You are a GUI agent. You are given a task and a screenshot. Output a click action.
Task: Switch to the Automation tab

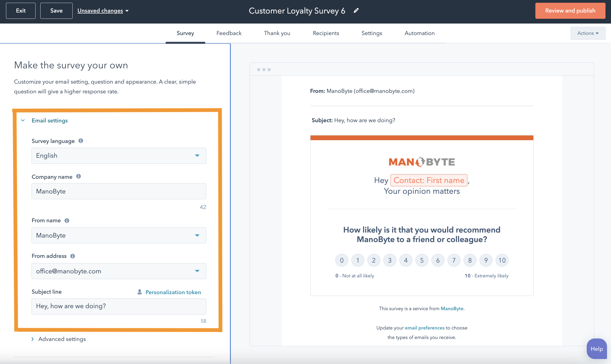pyautogui.click(x=419, y=33)
